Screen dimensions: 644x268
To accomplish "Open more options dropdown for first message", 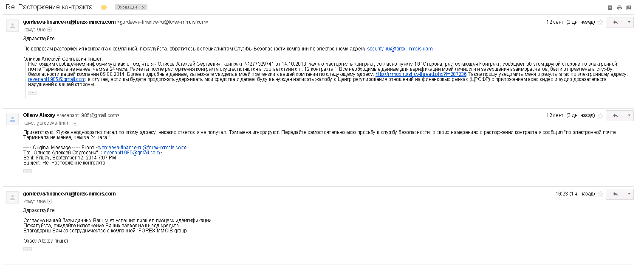I will (629, 22).
